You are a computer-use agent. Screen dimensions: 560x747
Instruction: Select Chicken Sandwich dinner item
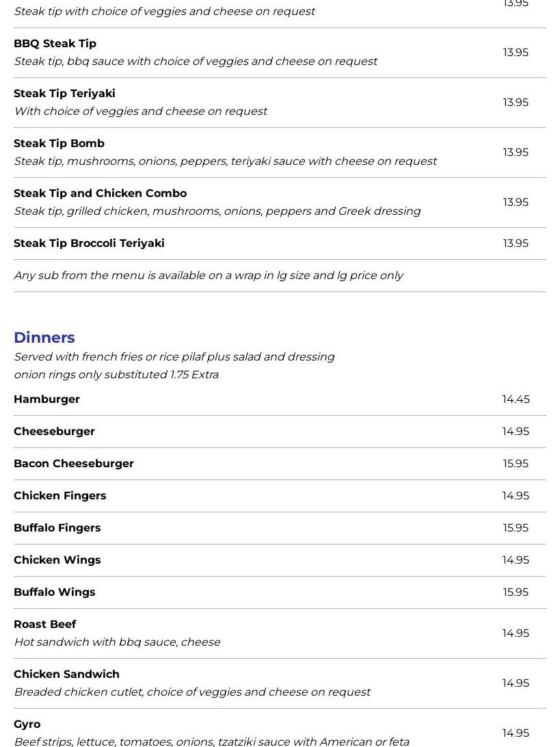pyautogui.click(x=66, y=674)
